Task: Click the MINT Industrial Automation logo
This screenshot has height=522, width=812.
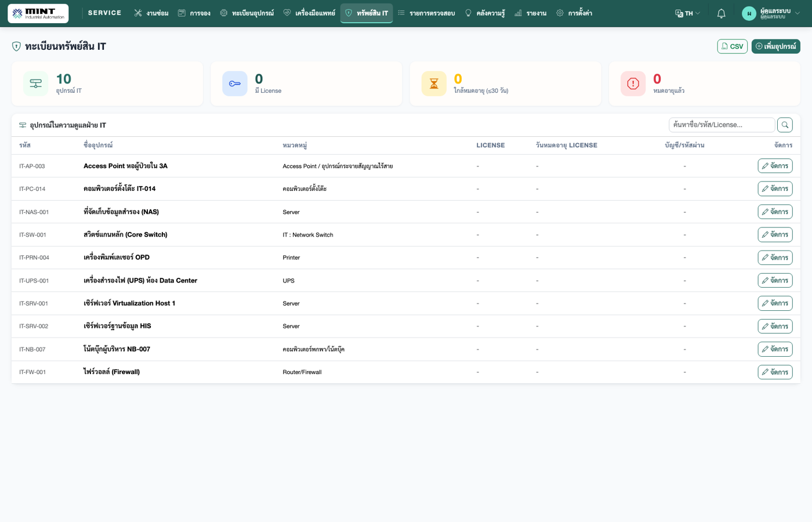Action: (38, 13)
